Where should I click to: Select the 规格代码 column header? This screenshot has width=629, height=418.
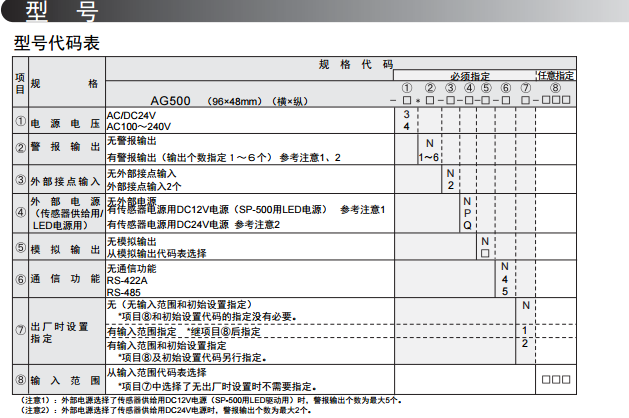(x=356, y=64)
